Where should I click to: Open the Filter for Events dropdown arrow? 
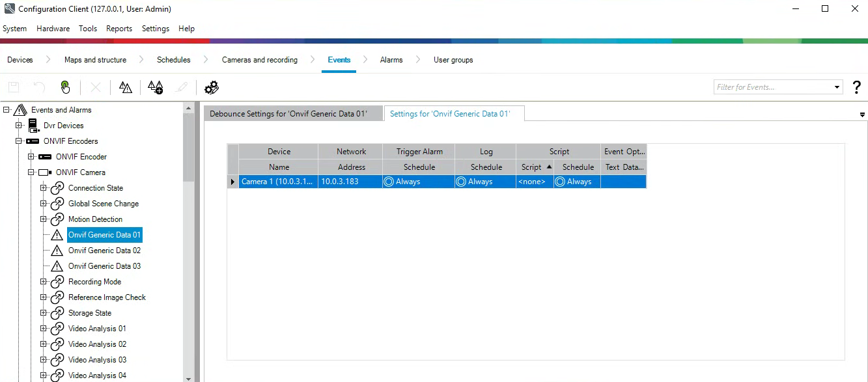pyautogui.click(x=837, y=87)
